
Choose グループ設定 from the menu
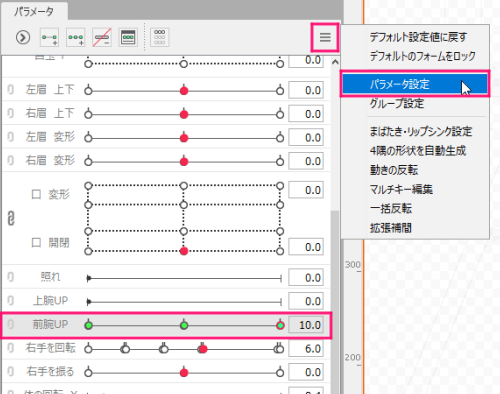coord(397,103)
